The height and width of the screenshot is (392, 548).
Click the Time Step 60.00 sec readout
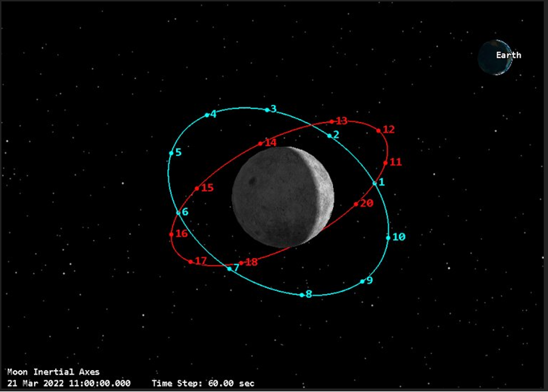(x=203, y=384)
